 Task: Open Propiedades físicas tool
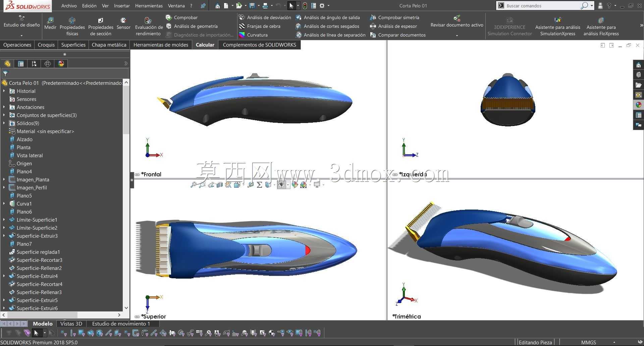pos(72,26)
